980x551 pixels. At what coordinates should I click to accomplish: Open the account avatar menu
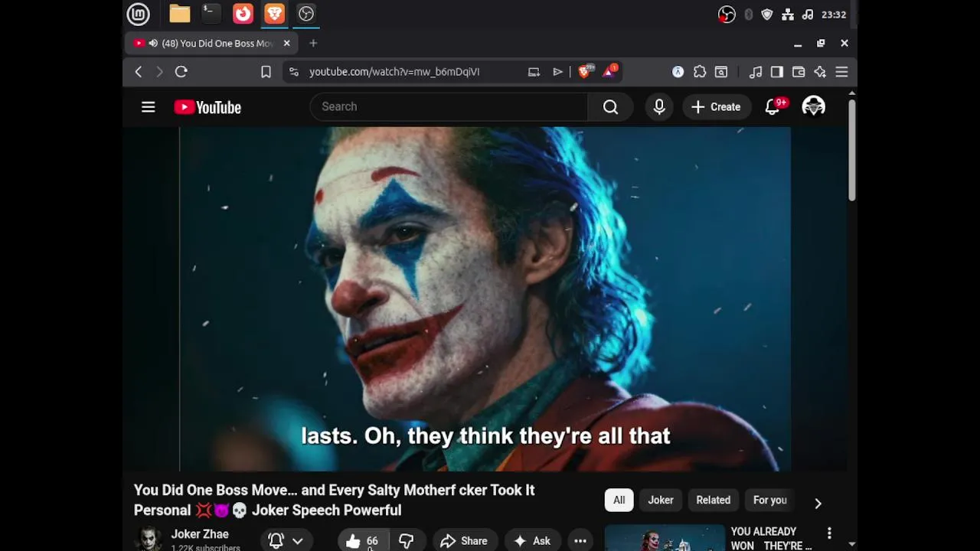pyautogui.click(x=813, y=107)
